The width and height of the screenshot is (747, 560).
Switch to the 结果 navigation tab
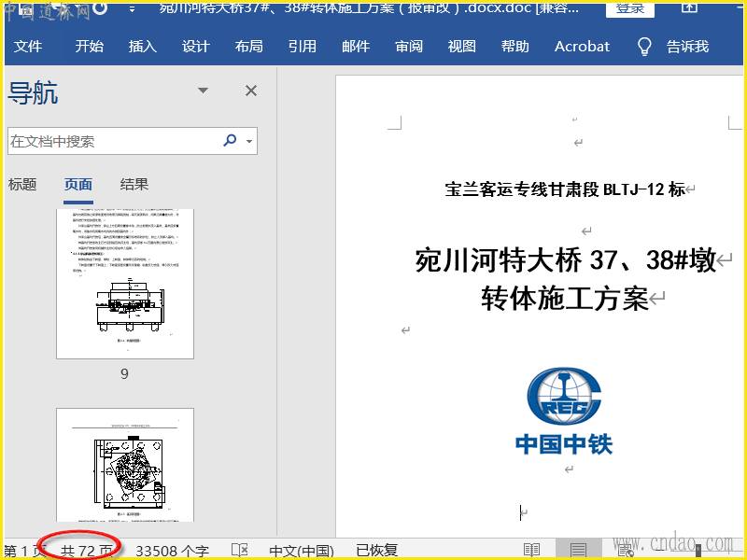[134, 184]
